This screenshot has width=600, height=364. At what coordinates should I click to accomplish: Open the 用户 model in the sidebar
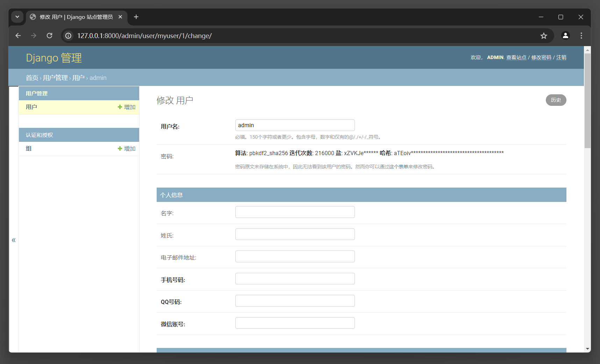[x=31, y=107]
